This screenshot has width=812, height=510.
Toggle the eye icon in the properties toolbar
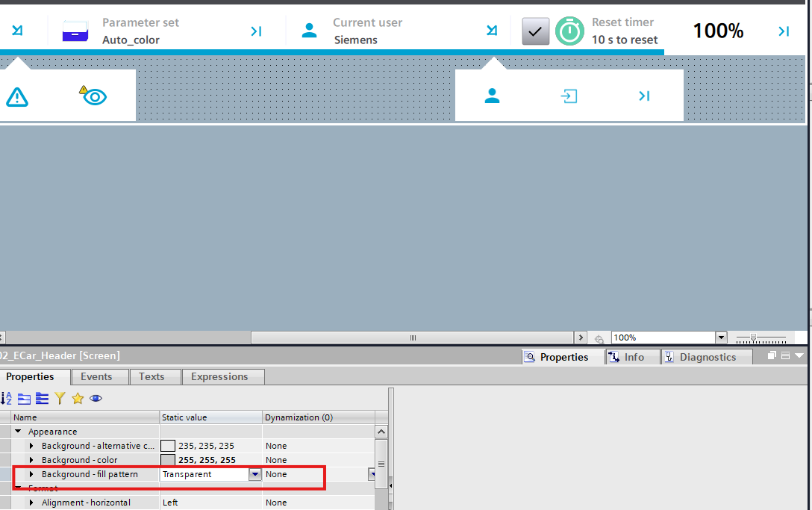click(x=96, y=399)
